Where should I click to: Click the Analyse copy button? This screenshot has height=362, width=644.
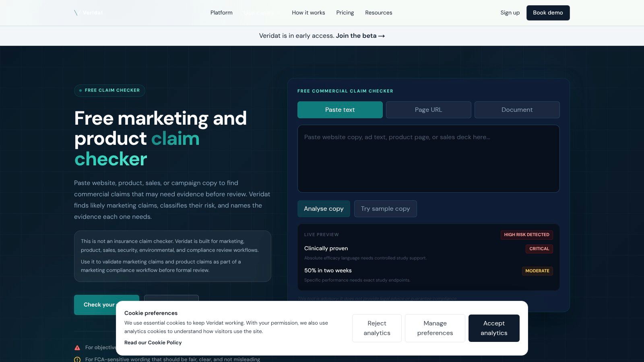(x=324, y=209)
